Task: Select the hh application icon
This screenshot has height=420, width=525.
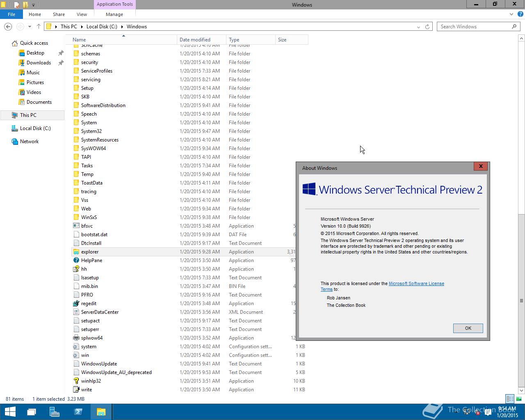Action: (76, 269)
